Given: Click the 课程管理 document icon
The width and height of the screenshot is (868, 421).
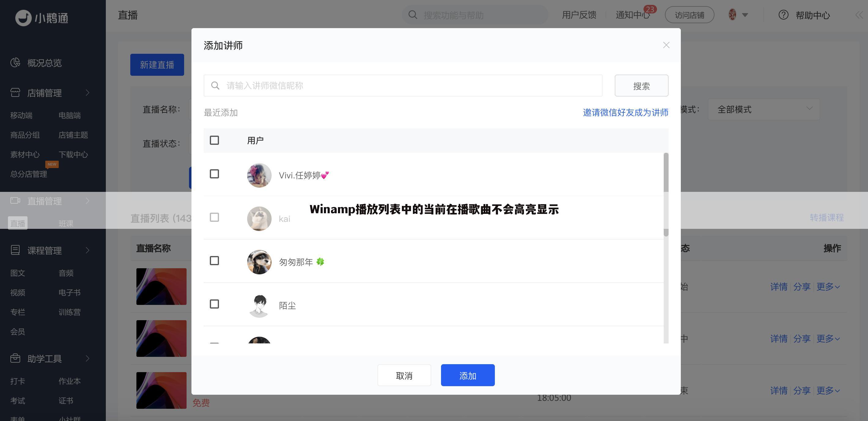Looking at the screenshot, I should pyautogui.click(x=15, y=250).
